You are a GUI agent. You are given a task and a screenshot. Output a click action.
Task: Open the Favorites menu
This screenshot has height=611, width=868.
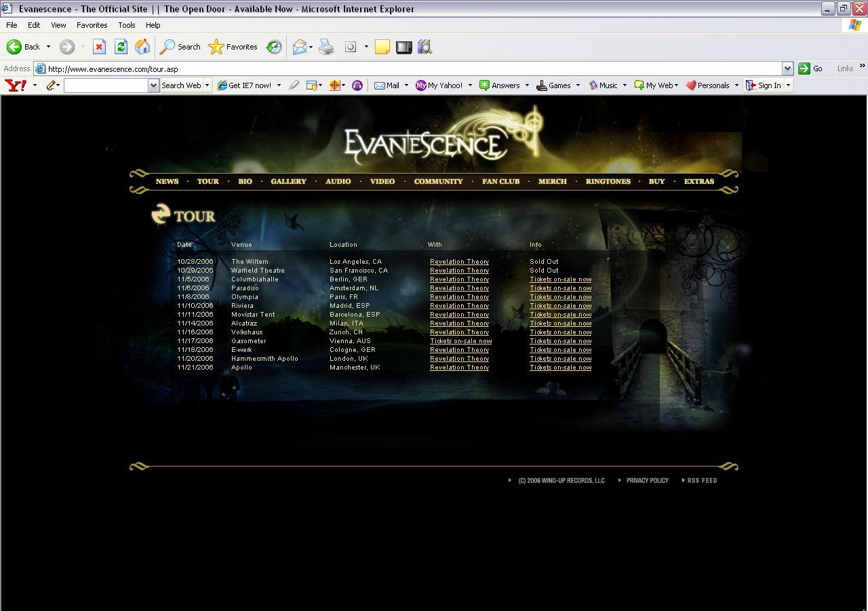click(x=92, y=25)
